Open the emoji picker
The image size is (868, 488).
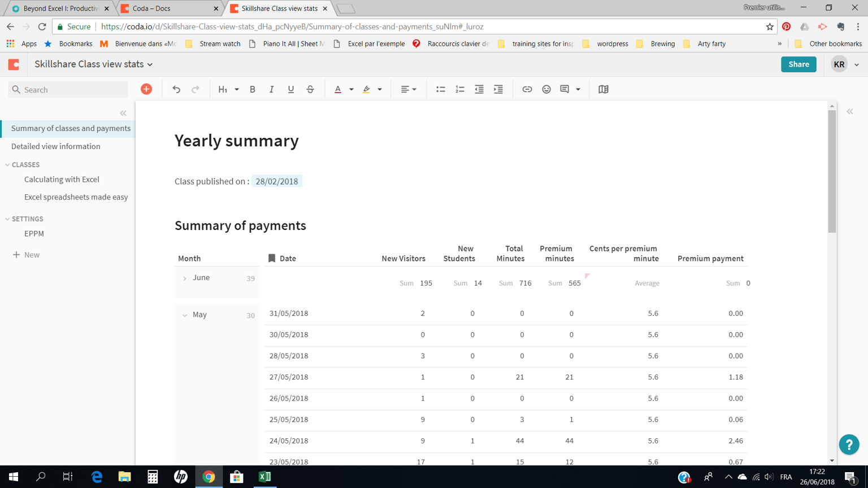[x=546, y=89]
